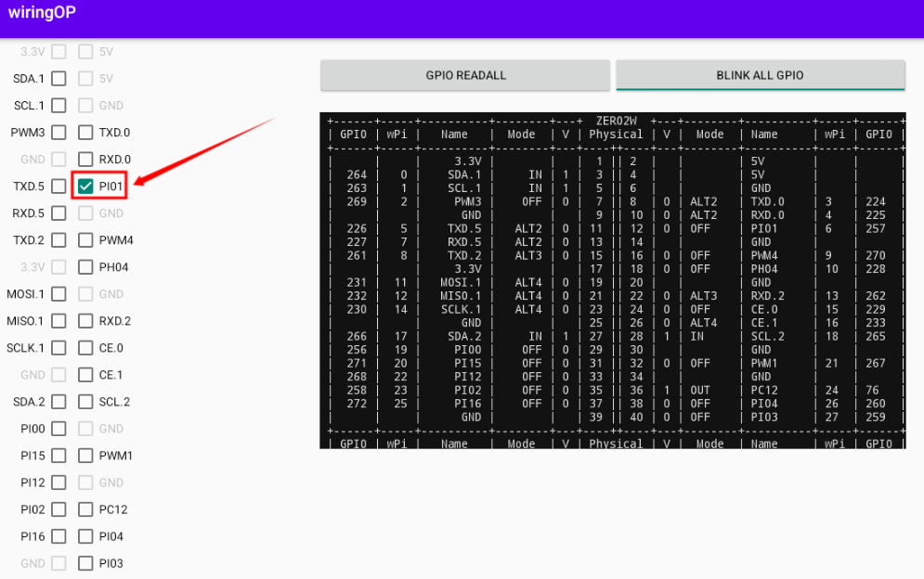Click GPIO value 272 in table

tap(357, 404)
